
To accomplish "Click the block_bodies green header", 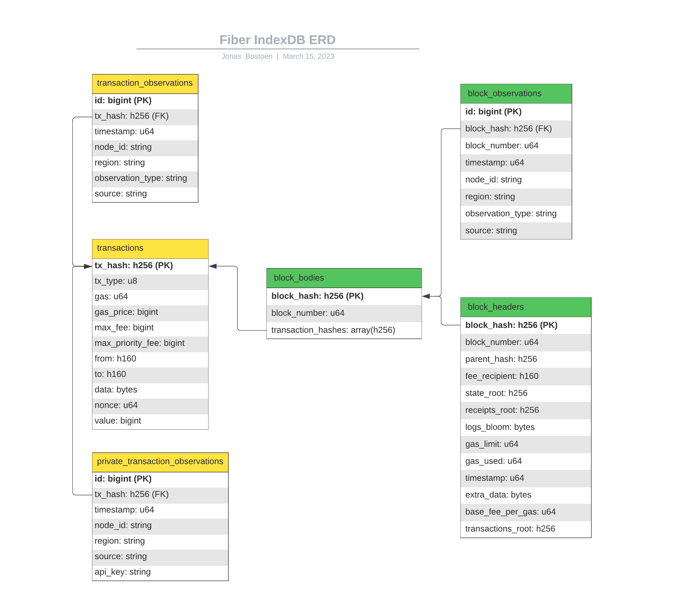I will point(344,278).
